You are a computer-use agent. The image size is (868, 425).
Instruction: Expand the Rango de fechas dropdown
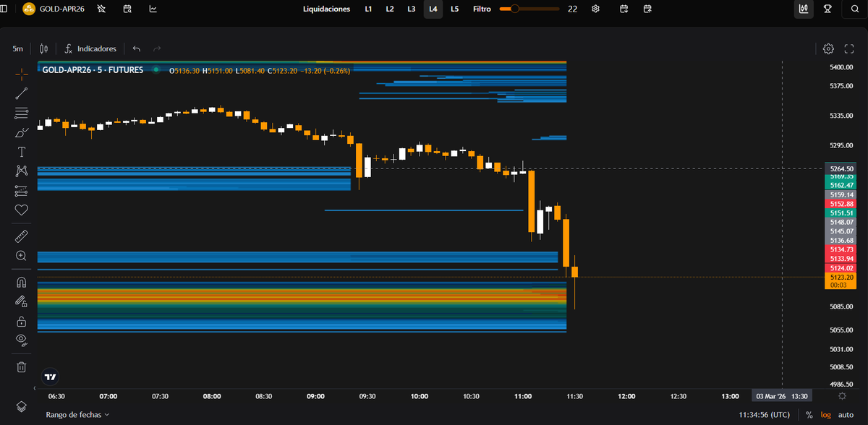(x=77, y=415)
